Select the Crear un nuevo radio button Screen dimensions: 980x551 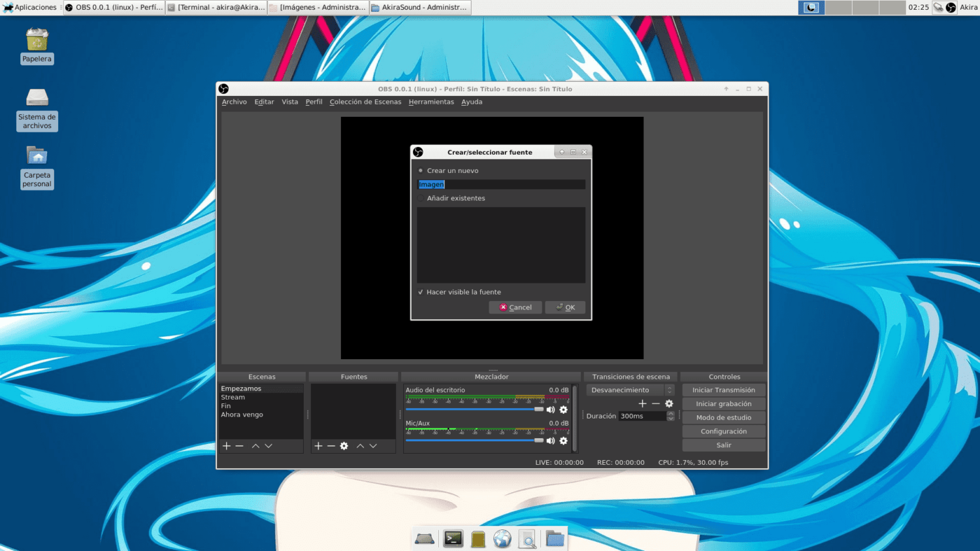pyautogui.click(x=420, y=170)
